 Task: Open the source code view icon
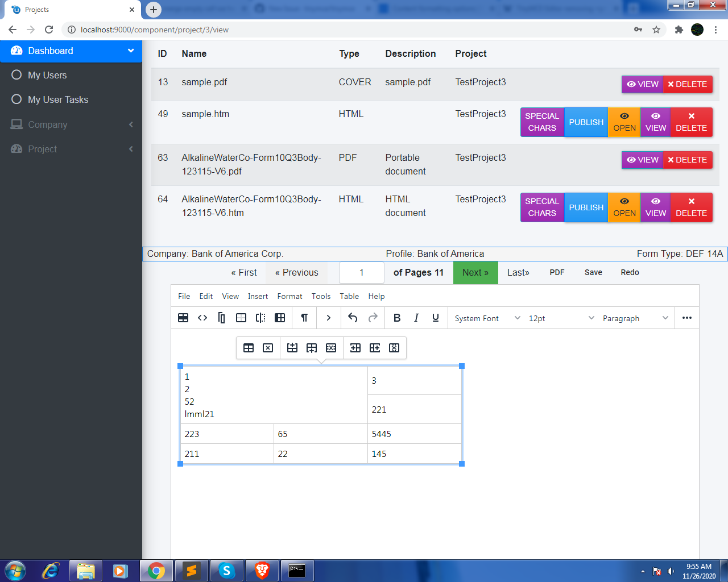[x=202, y=318]
